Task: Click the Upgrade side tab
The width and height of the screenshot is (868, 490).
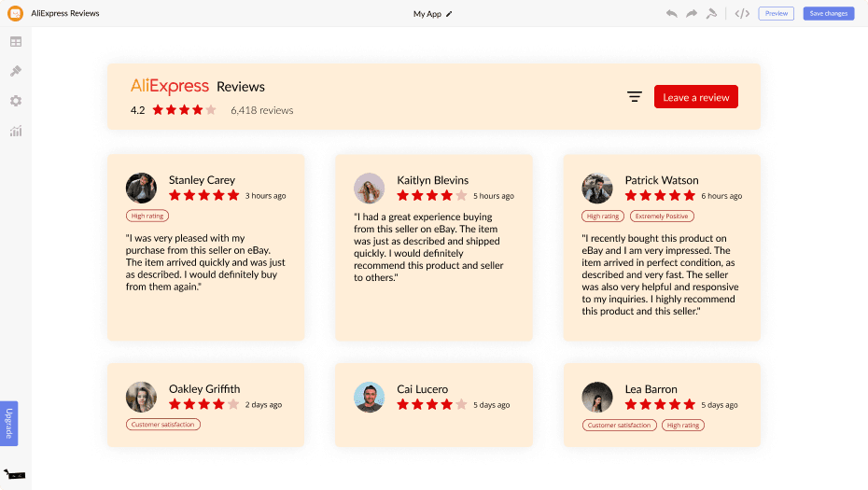Action: click(8, 423)
